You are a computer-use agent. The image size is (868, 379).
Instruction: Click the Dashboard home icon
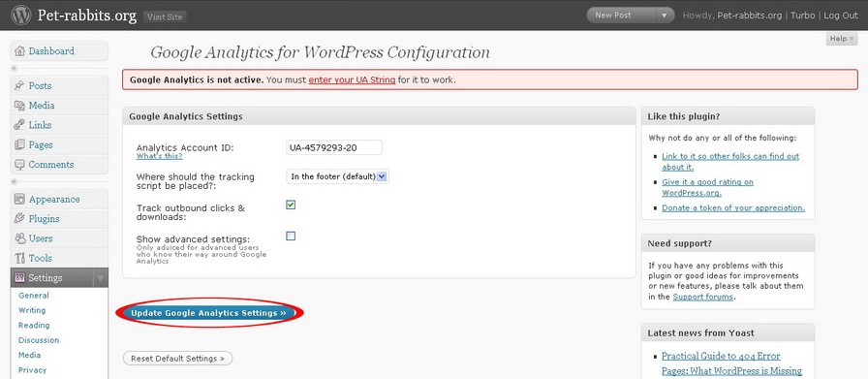point(20,51)
